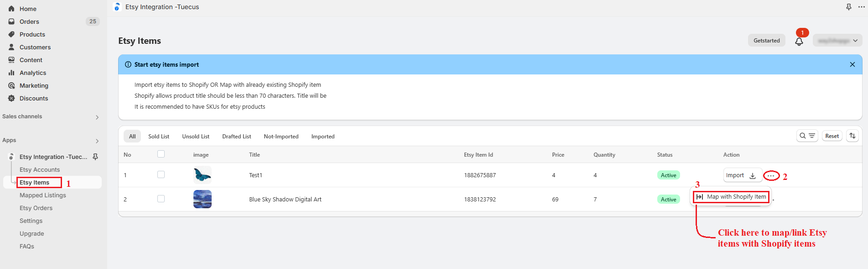The width and height of the screenshot is (868, 269).
Task: Click the title Test1
Action: coord(255,175)
